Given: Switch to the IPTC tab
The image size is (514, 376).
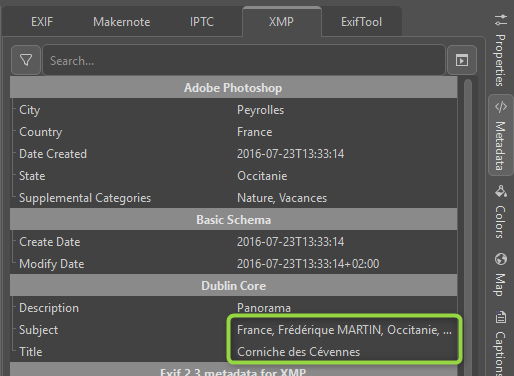Looking at the screenshot, I should pos(202,22).
